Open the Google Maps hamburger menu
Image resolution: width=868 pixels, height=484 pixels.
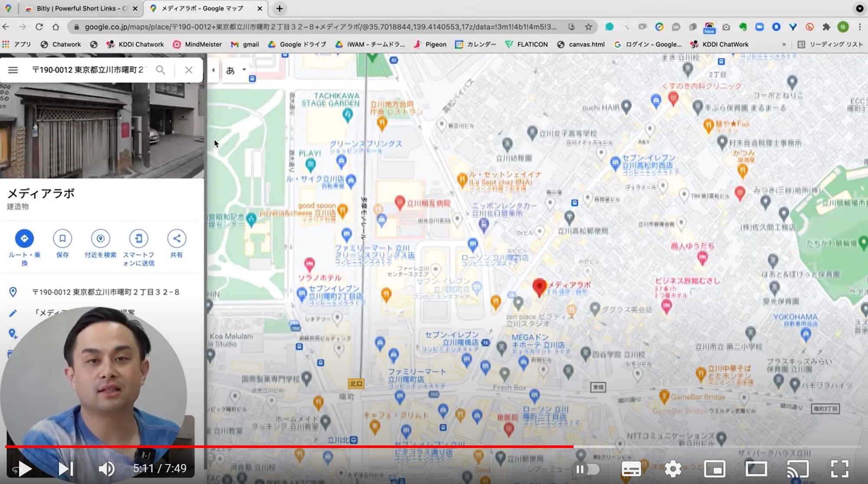click(x=13, y=70)
